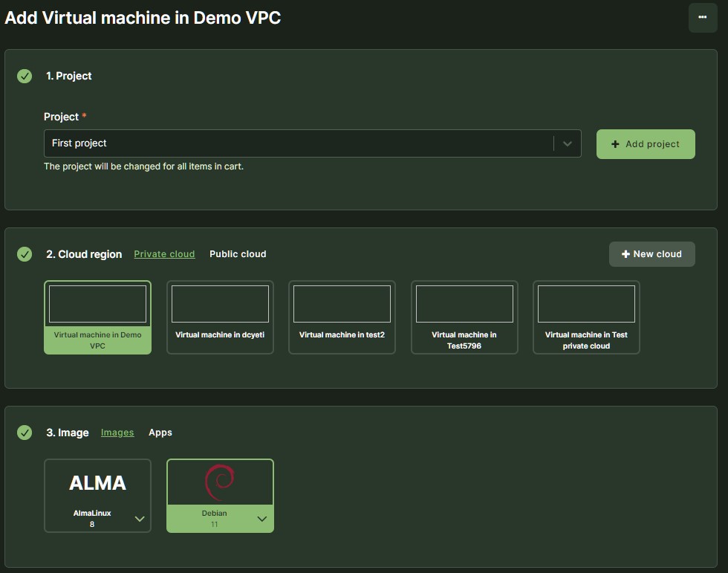The image size is (728, 573).
Task: Switch to the Public cloud tab
Action: tap(238, 254)
